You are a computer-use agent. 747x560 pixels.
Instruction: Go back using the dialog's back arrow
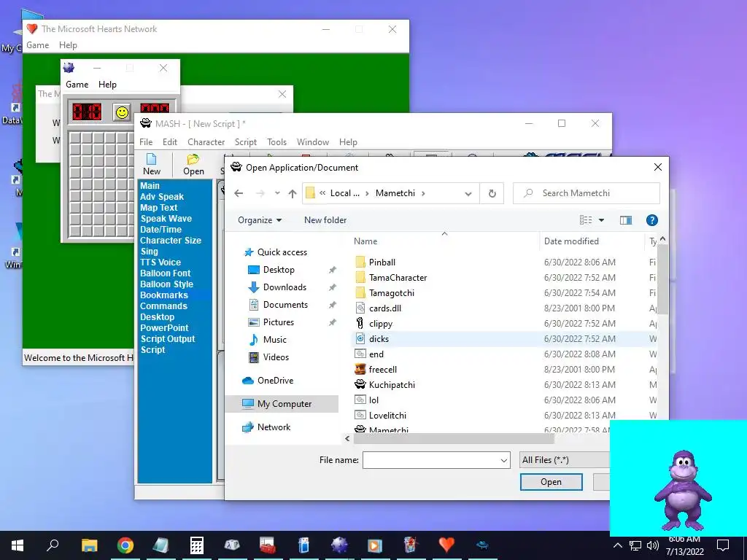click(239, 193)
